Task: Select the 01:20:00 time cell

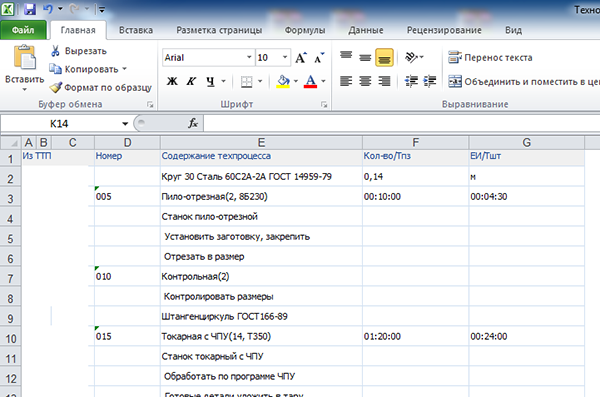Action: point(415,337)
